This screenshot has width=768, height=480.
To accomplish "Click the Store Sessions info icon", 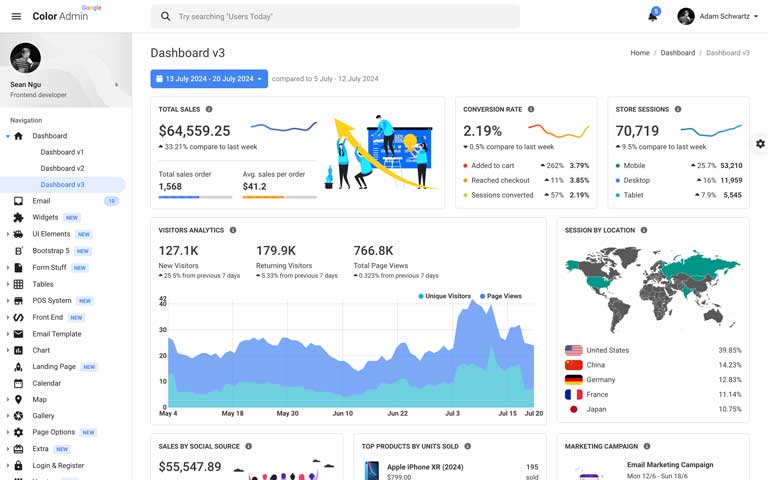I will (678, 109).
